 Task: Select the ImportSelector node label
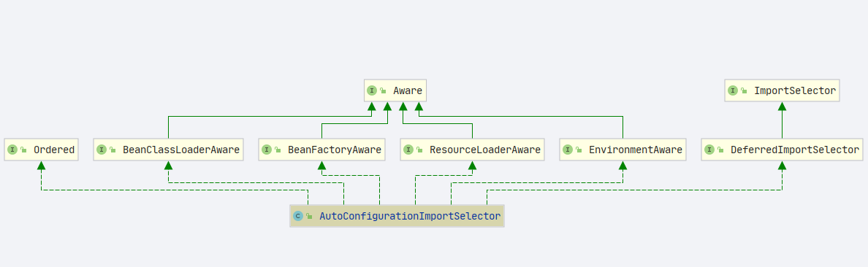coord(795,90)
